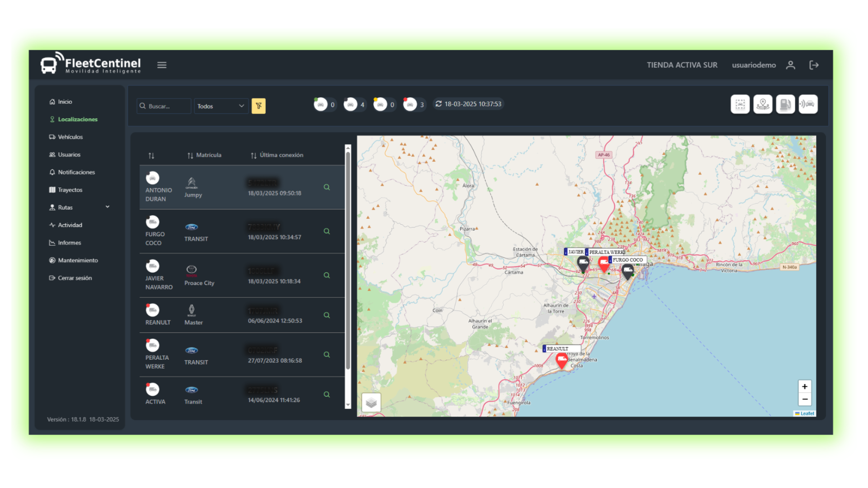Filter vehicles with white status counter showing 4
This screenshot has height=488, width=868.
click(354, 104)
